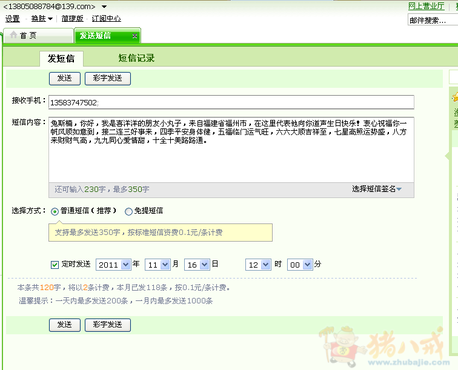Open 订阅中心 link
Viewport: 458px width, 370px height.
click(106, 19)
